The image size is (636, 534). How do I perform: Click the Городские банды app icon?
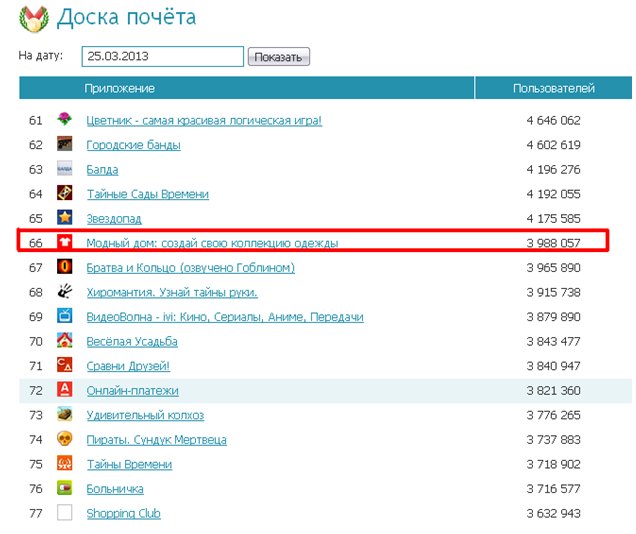tap(64, 144)
